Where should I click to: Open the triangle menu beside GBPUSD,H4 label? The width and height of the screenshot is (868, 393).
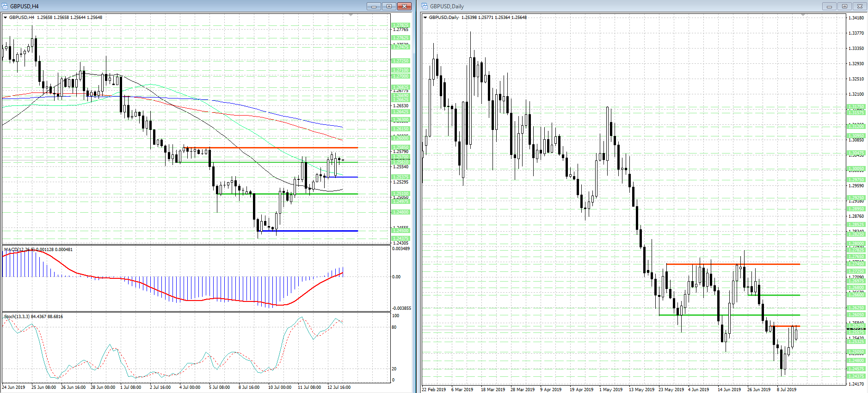tap(5, 18)
